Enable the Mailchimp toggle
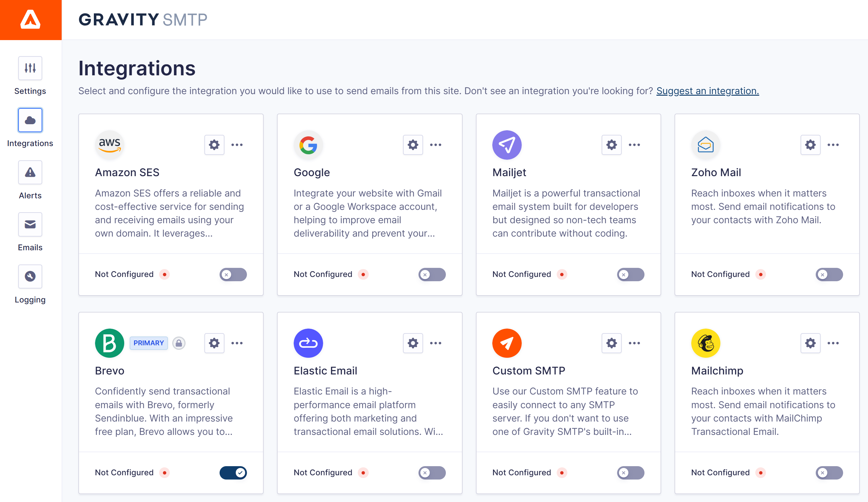 (x=829, y=473)
